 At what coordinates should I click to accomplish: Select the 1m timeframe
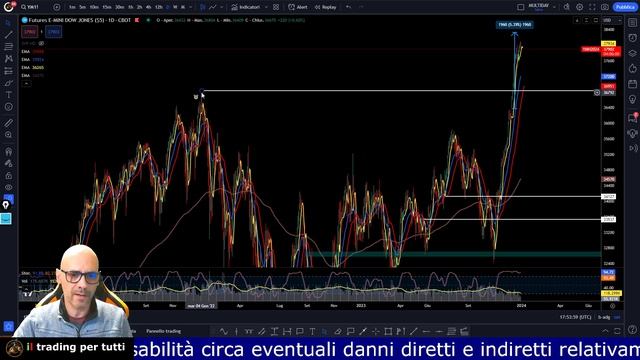pyautogui.click(x=72, y=7)
